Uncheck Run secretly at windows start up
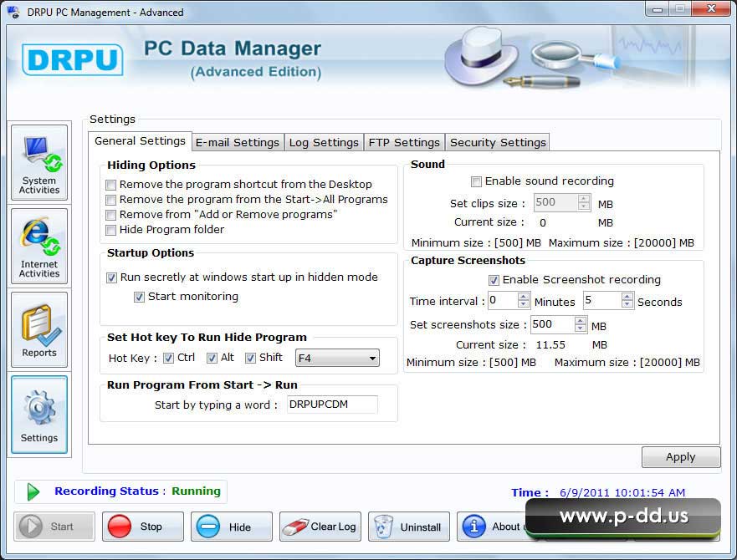The width and height of the screenshot is (737, 560). click(111, 277)
